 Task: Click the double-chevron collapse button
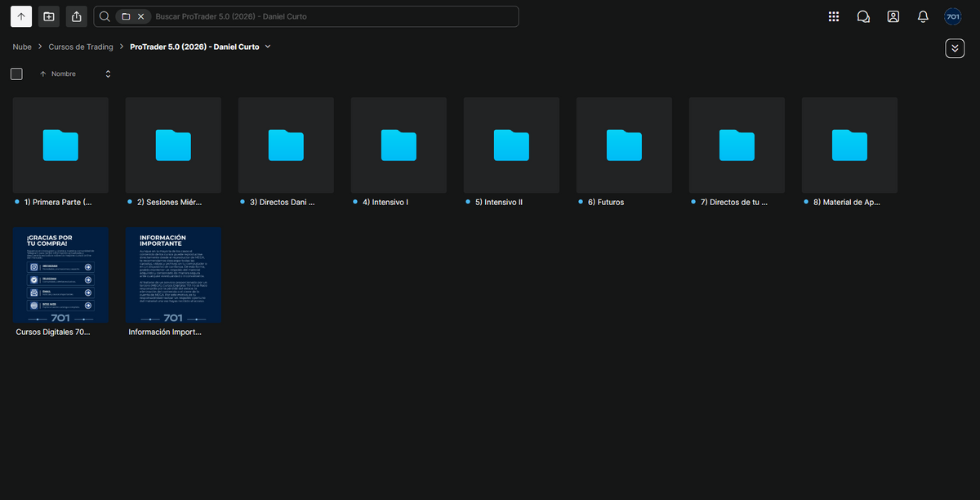click(x=955, y=48)
